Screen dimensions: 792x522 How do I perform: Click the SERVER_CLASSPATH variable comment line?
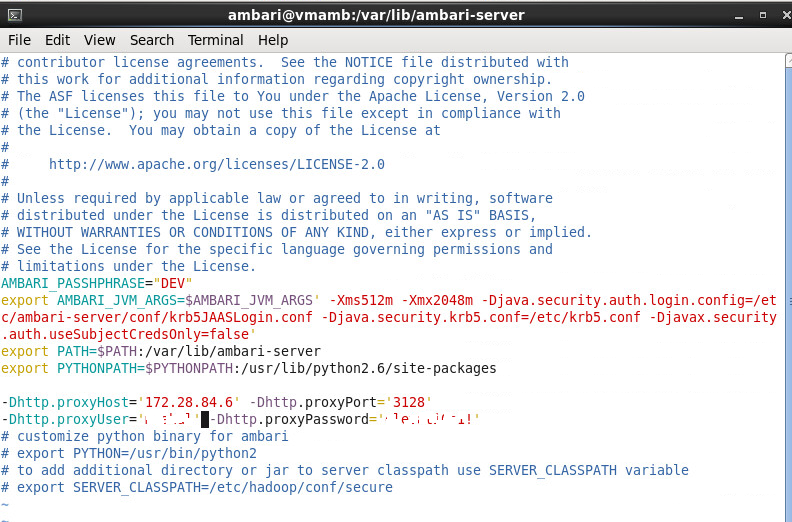click(x=344, y=470)
